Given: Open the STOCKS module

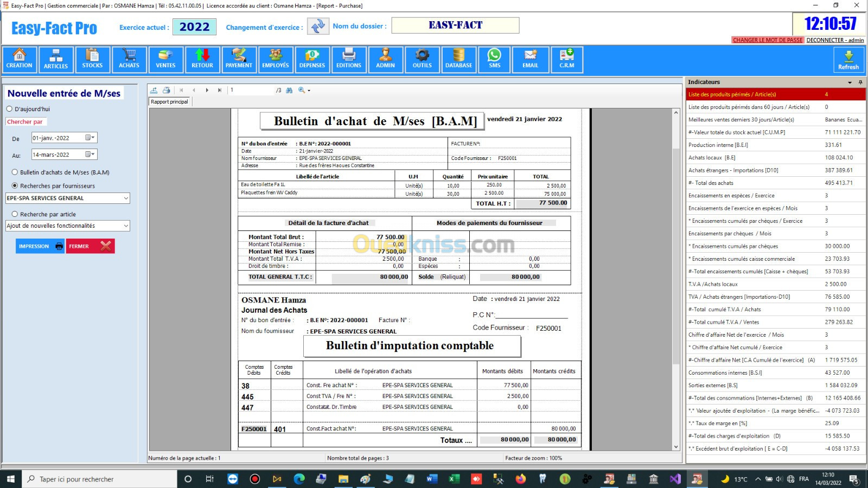Looking at the screenshot, I should point(92,60).
